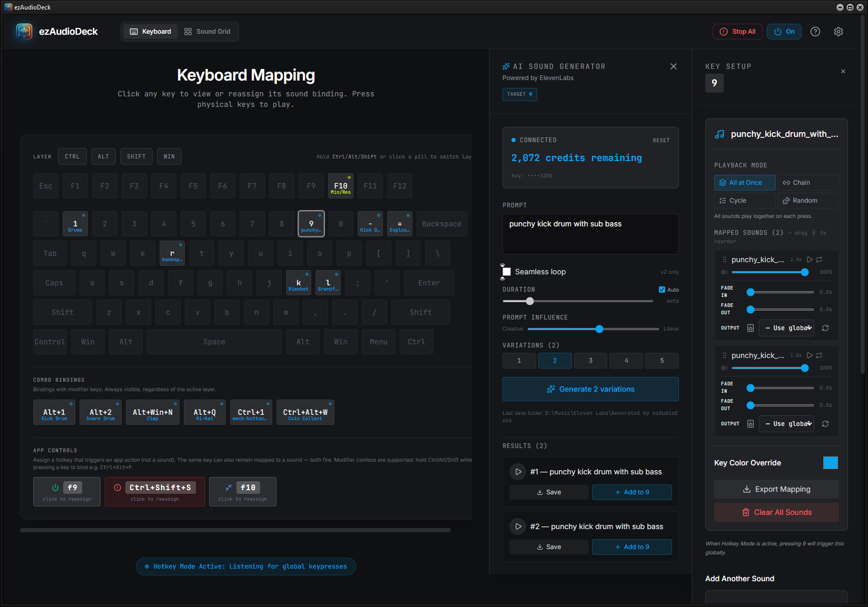Open first sound's output device dropdown

pyautogui.click(x=786, y=328)
